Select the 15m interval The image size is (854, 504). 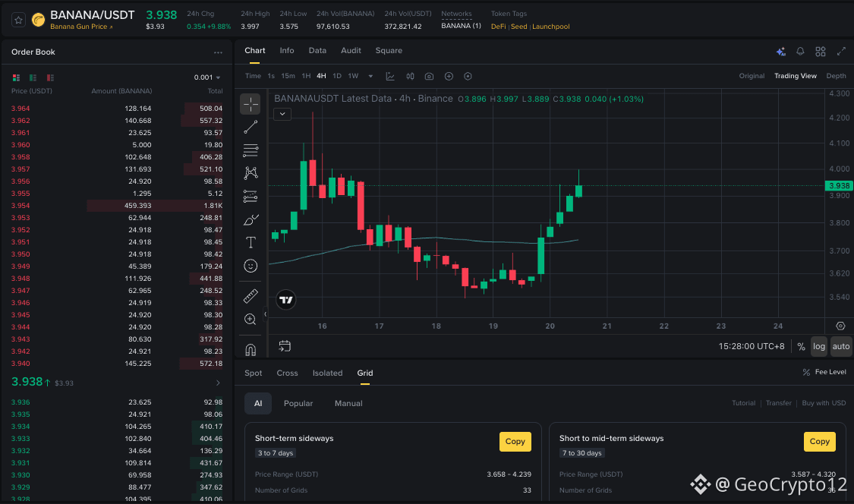coord(288,76)
